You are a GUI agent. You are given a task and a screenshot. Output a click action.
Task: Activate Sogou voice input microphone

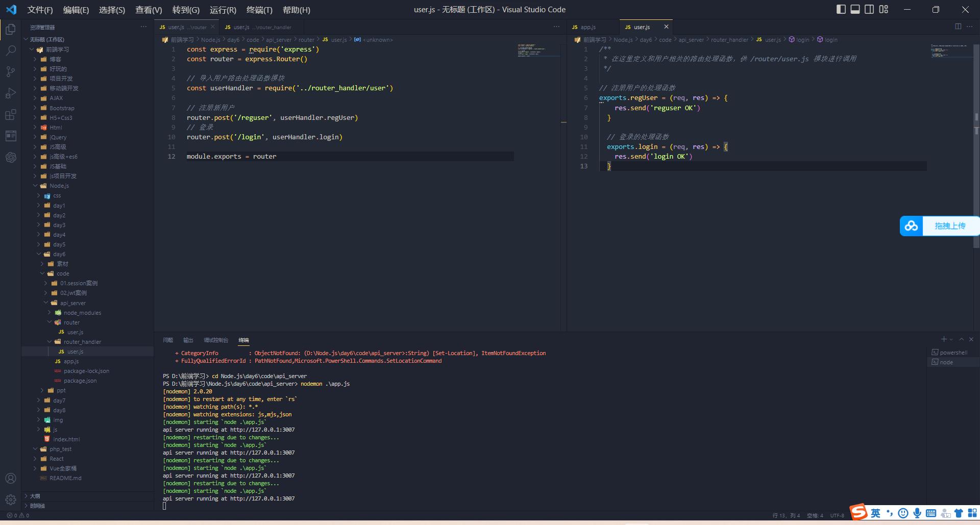click(917, 513)
